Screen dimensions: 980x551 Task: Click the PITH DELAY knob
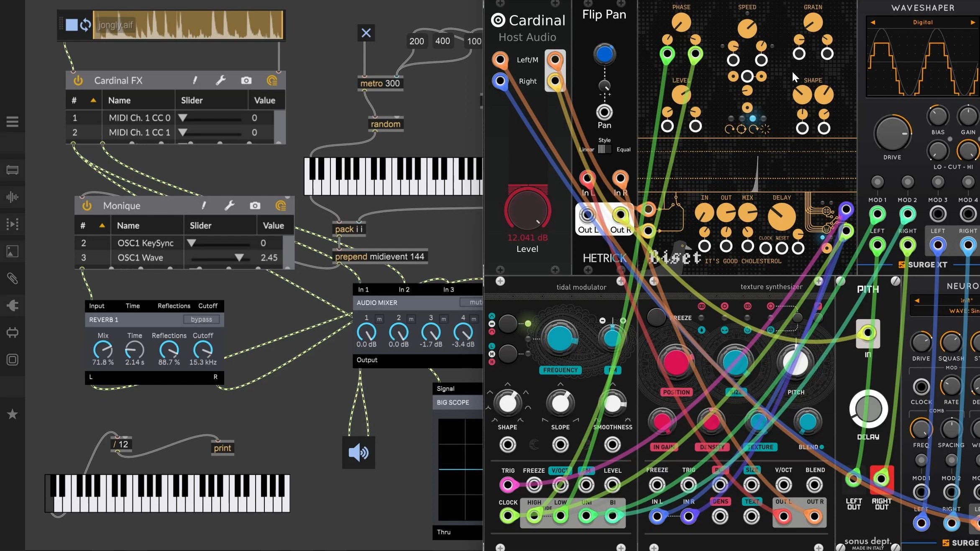(x=868, y=409)
